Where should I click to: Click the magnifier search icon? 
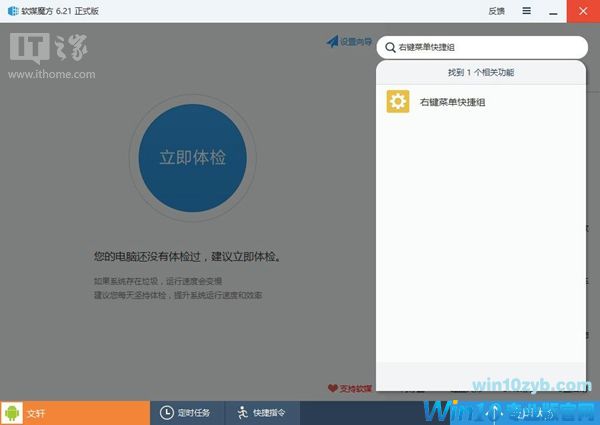coord(389,47)
